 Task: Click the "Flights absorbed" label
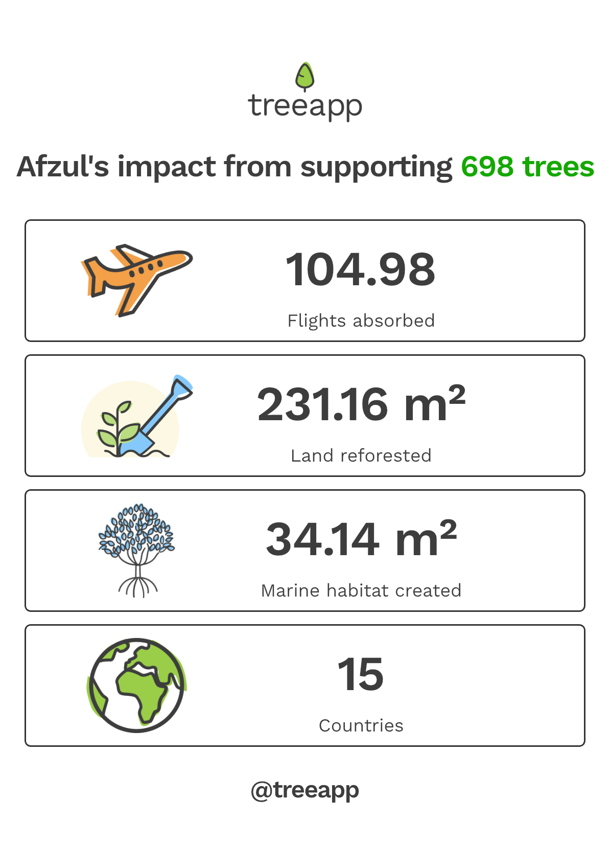tap(361, 321)
